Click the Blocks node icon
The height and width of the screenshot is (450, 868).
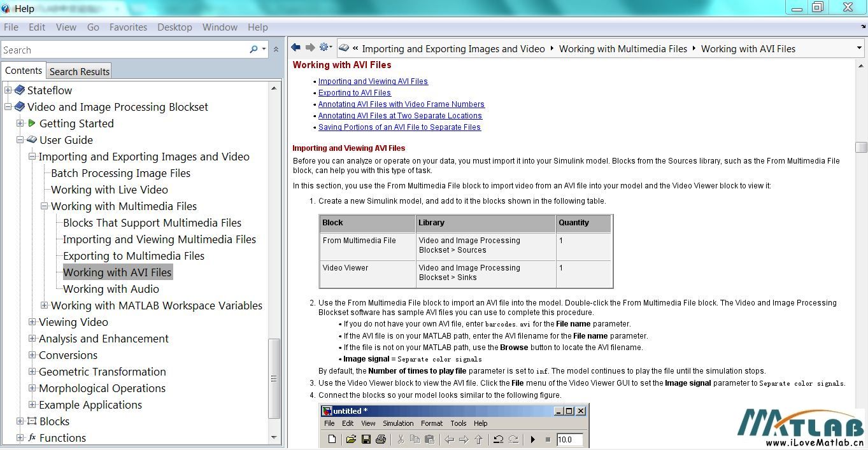pos(32,421)
